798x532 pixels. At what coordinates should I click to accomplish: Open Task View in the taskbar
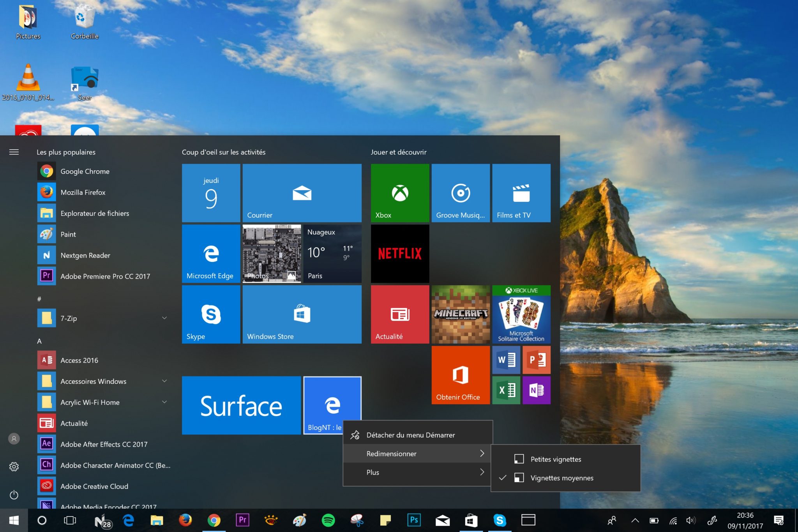70,520
